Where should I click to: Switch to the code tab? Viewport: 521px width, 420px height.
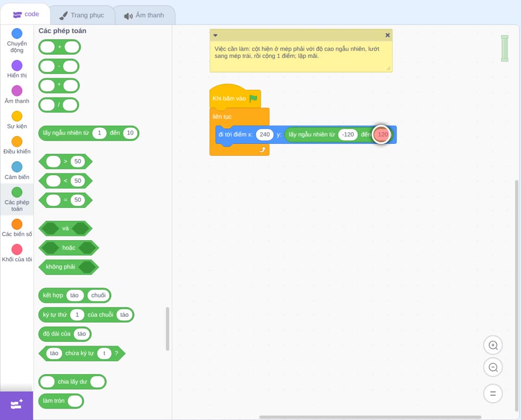pyautogui.click(x=26, y=14)
